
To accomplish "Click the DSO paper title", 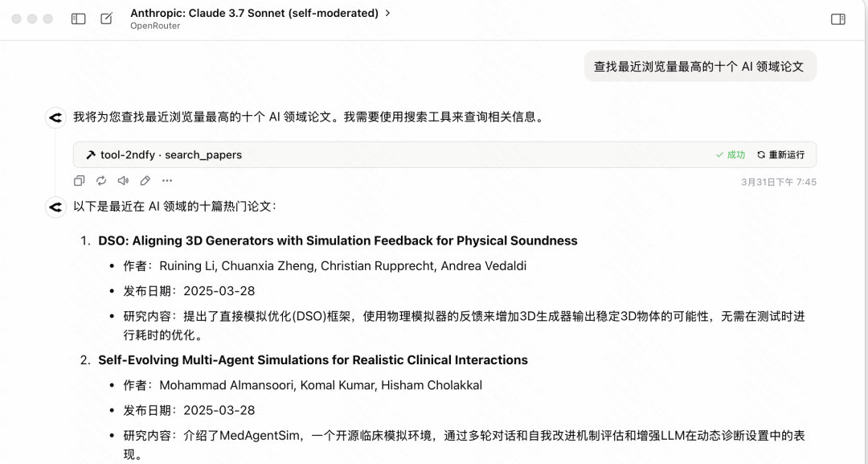I will pos(338,241).
